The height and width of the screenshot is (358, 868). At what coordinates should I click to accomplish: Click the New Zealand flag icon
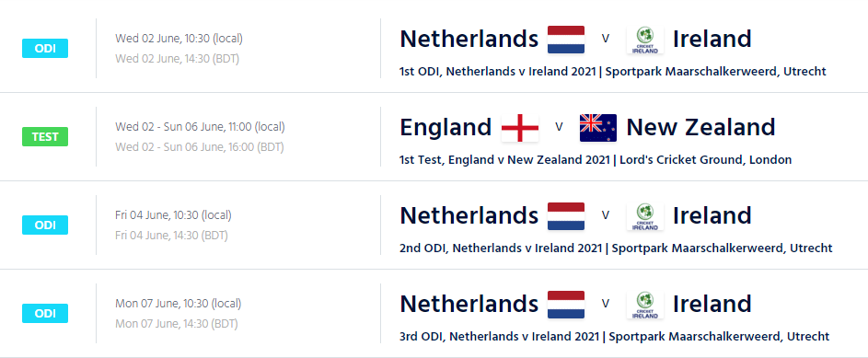coord(598,128)
